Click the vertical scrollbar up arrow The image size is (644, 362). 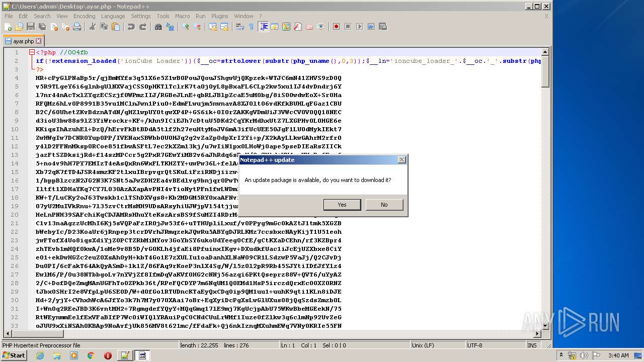545,52
